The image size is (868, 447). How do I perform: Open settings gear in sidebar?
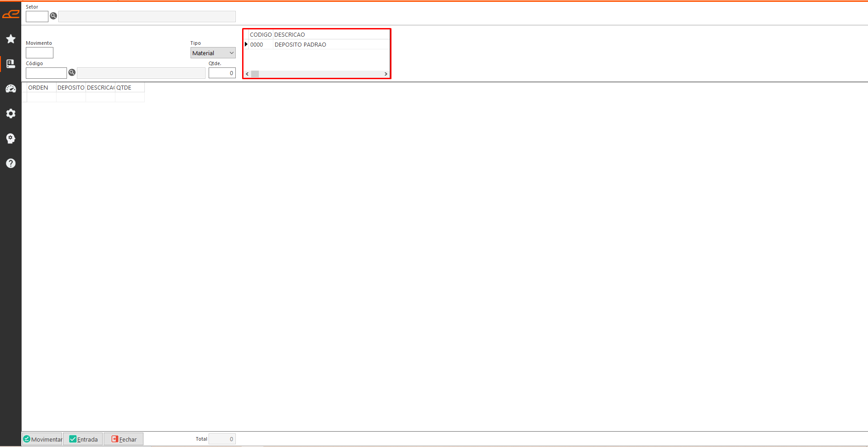[11, 114]
